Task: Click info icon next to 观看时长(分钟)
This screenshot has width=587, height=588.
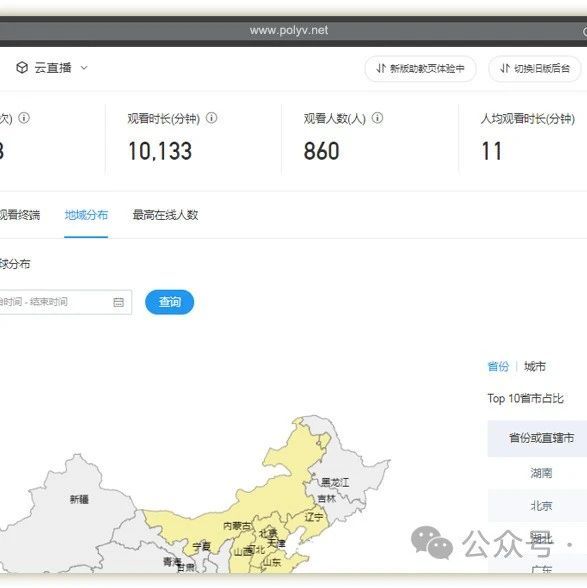Action: (x=212, y=118)
